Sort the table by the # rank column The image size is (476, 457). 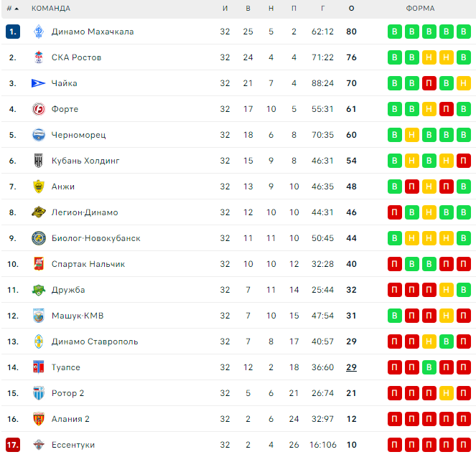coord(12,9)
